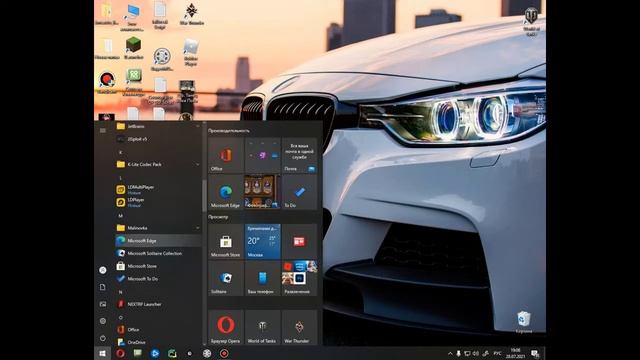Viewport: 640px width, 360px height.
Task: Launch the Браузер Opera tile
Action: [x=226, y=327]
